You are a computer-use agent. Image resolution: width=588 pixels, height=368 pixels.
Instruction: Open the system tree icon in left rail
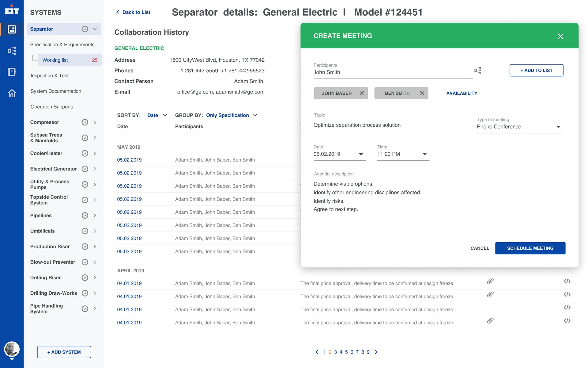[x=12, y=51]
